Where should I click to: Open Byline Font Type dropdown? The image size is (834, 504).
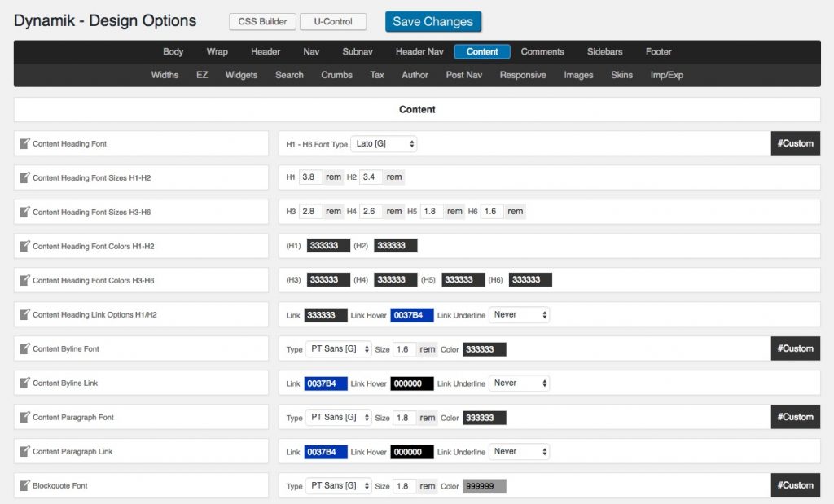point(338,349)
